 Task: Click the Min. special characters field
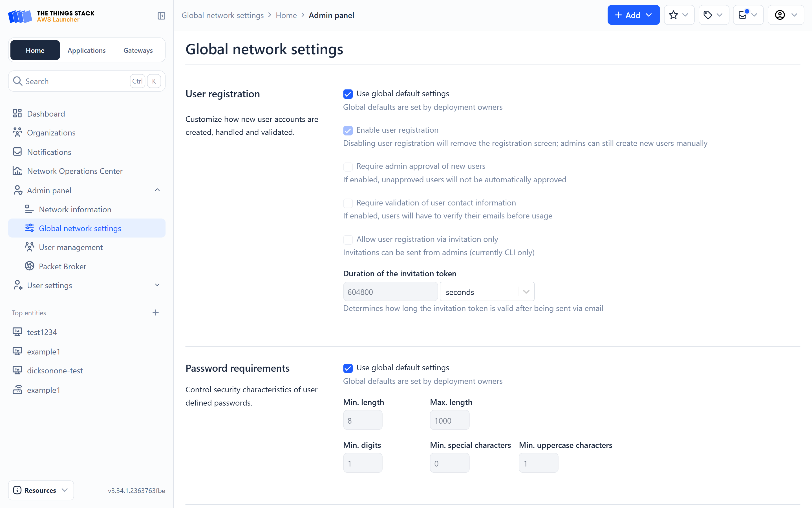coord(450,463)
